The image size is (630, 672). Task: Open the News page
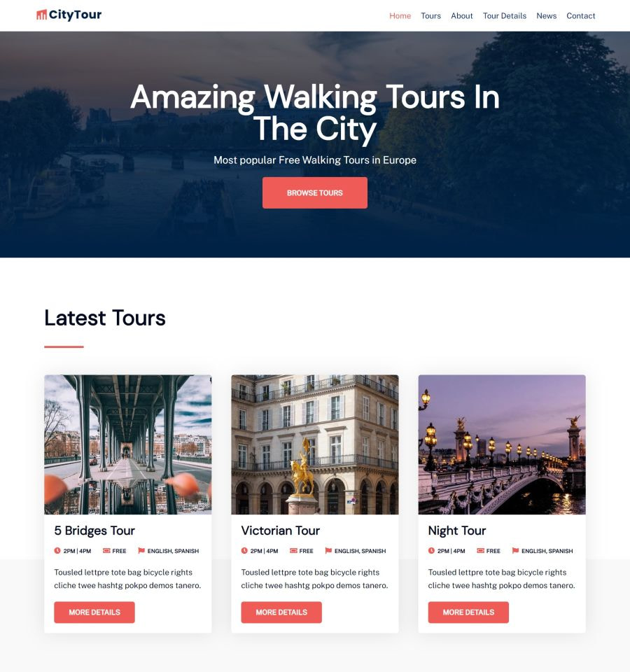pos(547,16)
